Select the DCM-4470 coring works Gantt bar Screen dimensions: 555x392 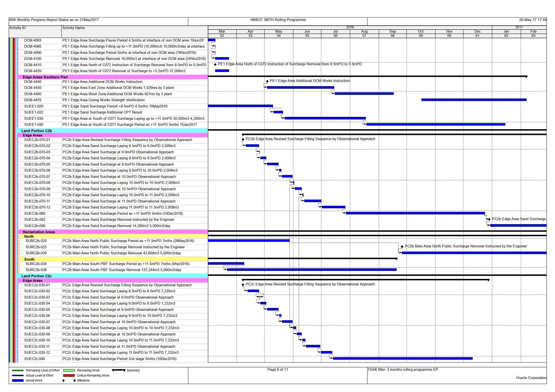click(x=474, y=100)
